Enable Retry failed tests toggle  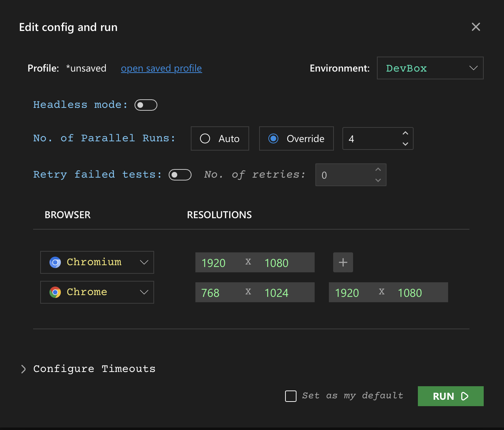coord(180,175)
